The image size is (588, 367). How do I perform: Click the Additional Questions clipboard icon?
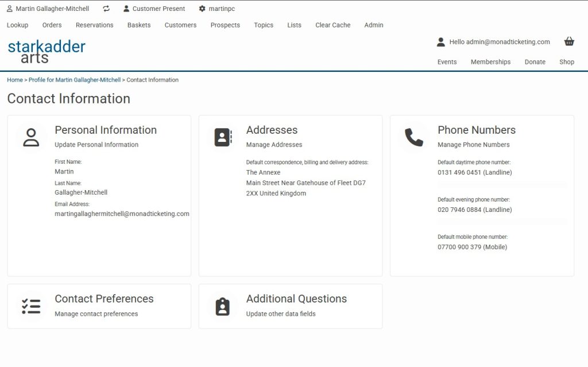click(223, 306)
